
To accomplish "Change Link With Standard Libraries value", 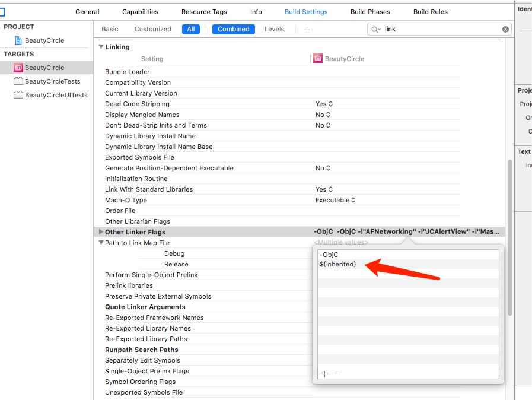I will (324, 189).
